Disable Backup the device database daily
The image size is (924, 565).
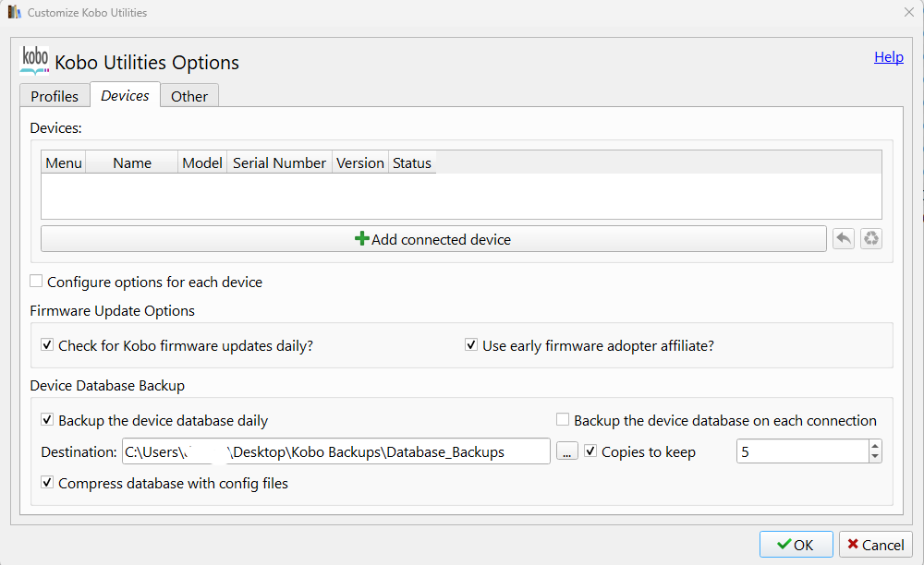47,420
